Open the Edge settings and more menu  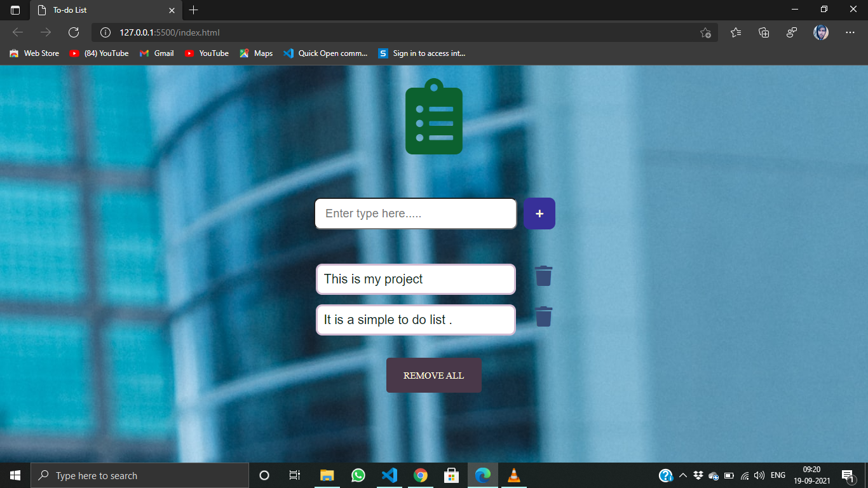[x=850, y=32]
